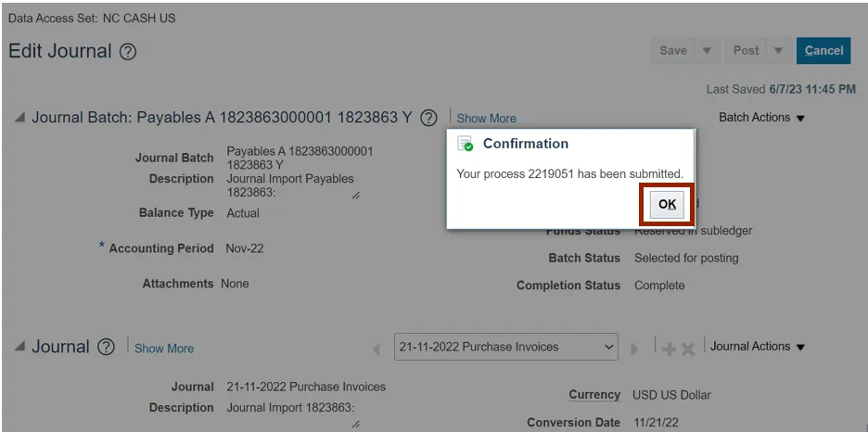Click Show More link for Journal

(x=164, y=349)
